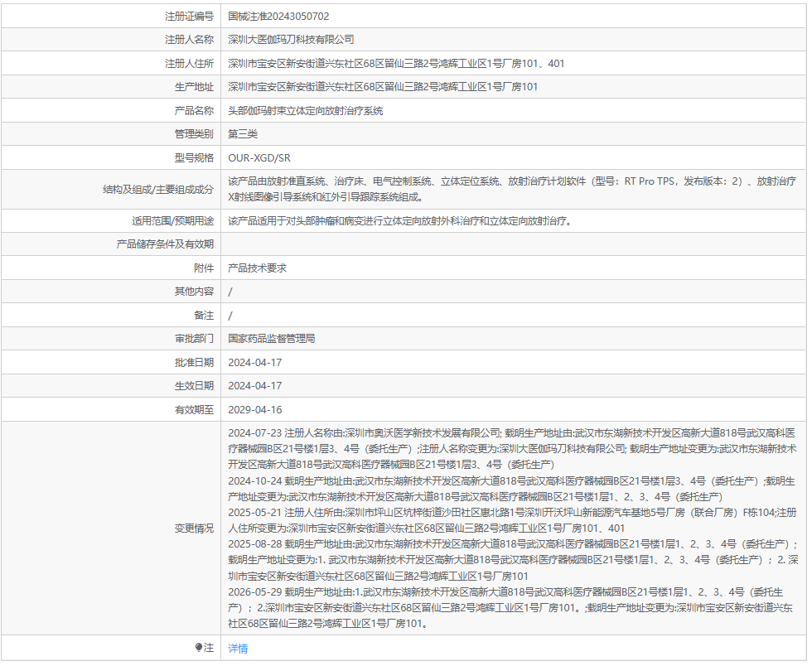
Task: Click the 注册证编号 label
Action: click(189, 16)
